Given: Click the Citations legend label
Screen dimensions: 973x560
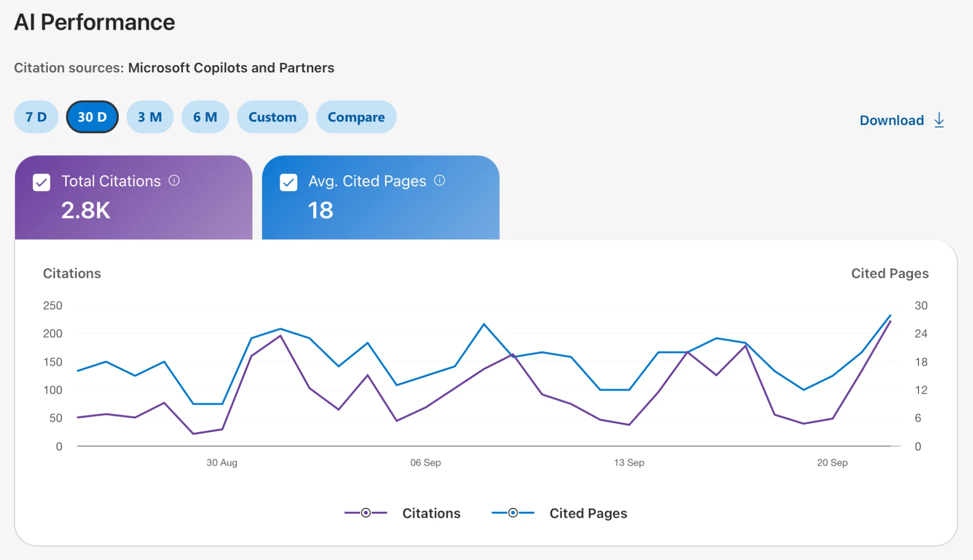Looking at the screenshot, I should [x=432, y=513].
